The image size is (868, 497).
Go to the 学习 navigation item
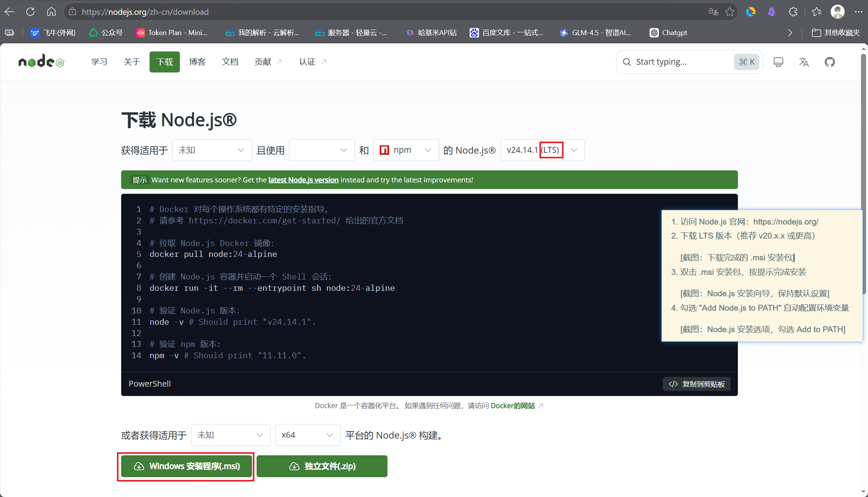pyautogui.click(x=99, y=62)
